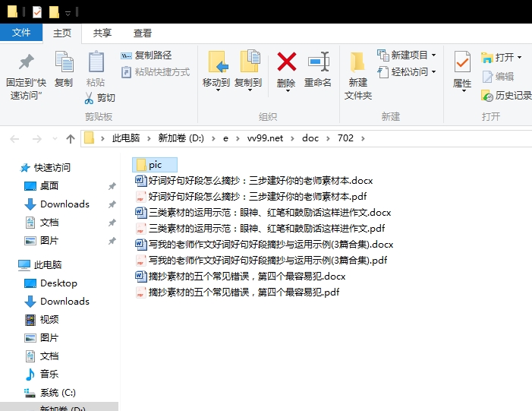The image size is (532, 411).
Task: Select 摘抄素材的五个常见错误 pdf file
Action: click(238, 292)
